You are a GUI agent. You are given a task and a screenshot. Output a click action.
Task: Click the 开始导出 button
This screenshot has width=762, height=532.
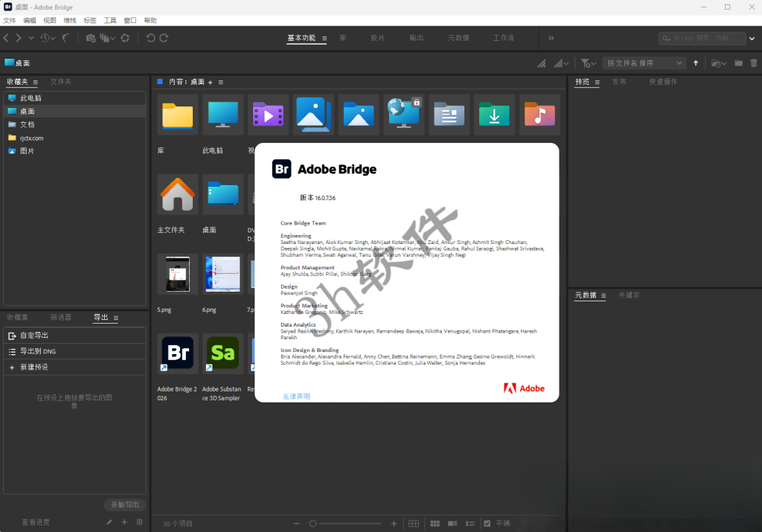pos(125,504)
